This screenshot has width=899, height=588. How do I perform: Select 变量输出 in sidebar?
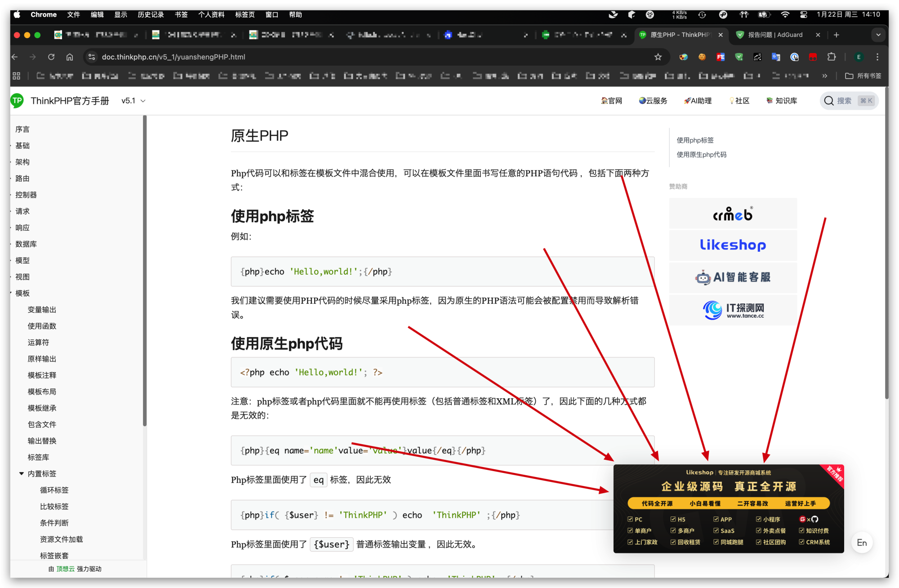pyautogui.click(x=42, y=309)
